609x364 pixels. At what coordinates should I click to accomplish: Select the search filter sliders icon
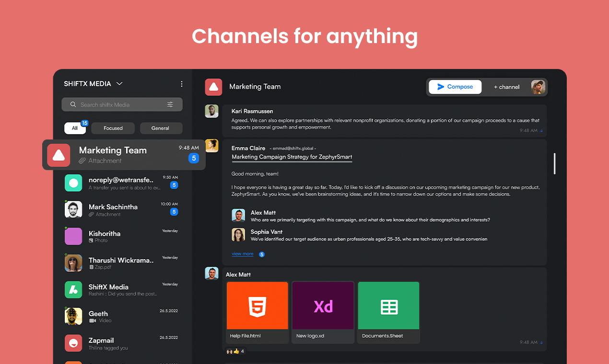(170, 104)
